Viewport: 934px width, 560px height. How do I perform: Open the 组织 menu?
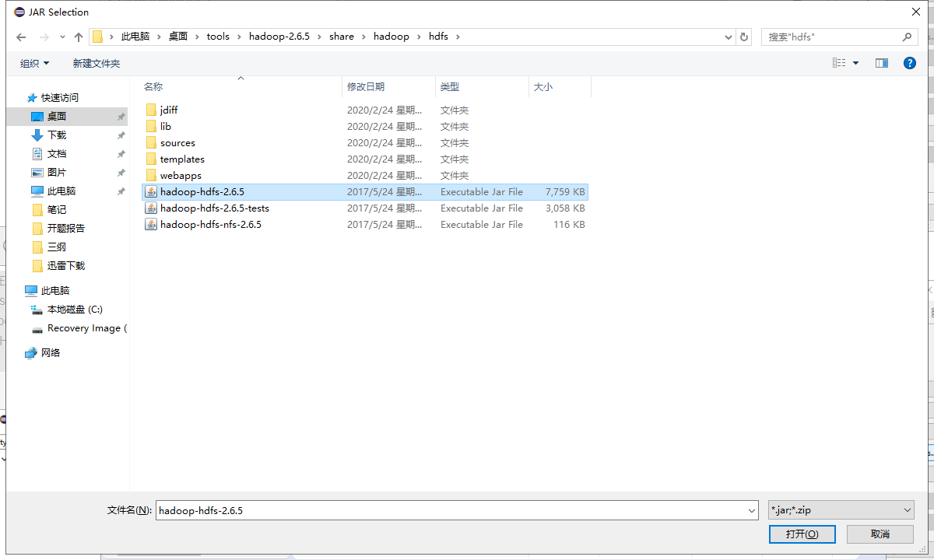[34, 63]
